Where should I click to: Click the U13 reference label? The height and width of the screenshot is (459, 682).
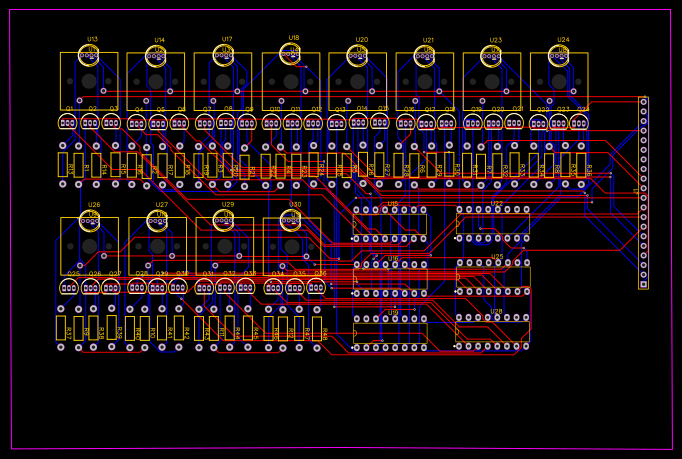92,39
